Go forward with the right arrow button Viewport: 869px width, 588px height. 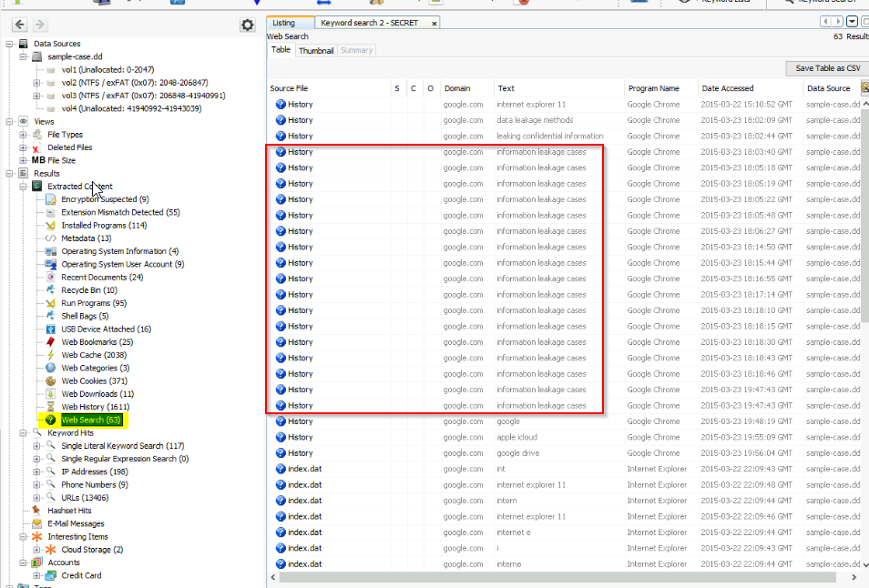pyautogui.click(x=39, y=25)
